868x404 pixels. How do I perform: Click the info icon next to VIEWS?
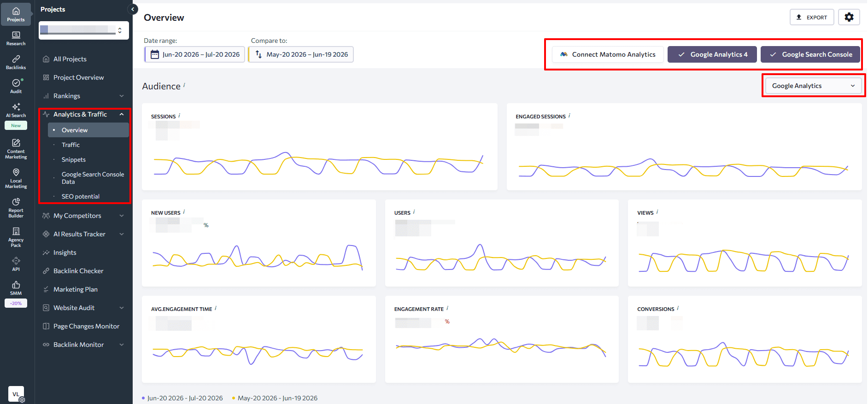pos(657,212)
